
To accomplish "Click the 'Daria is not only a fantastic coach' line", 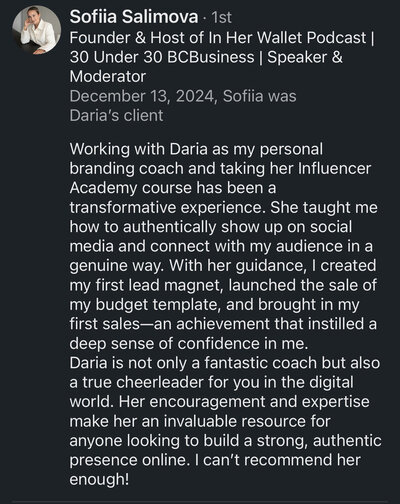I will [x=193, y=363].
